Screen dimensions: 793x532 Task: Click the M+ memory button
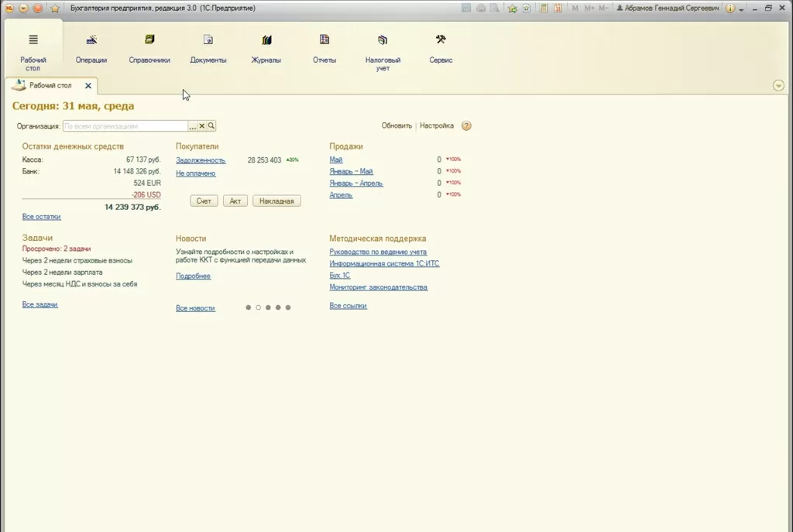pyautogui.click(x=589, y=8)
